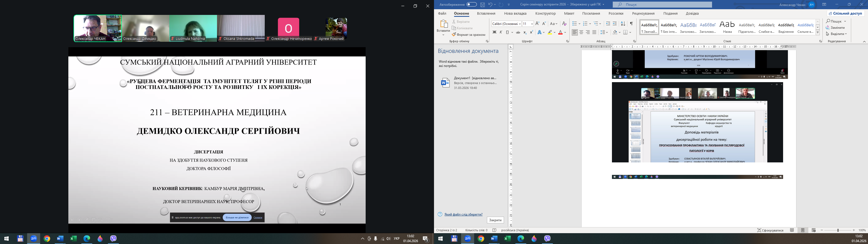
Task: Click the Format Painter (Формат за зразком)
Action: point(469,35)
